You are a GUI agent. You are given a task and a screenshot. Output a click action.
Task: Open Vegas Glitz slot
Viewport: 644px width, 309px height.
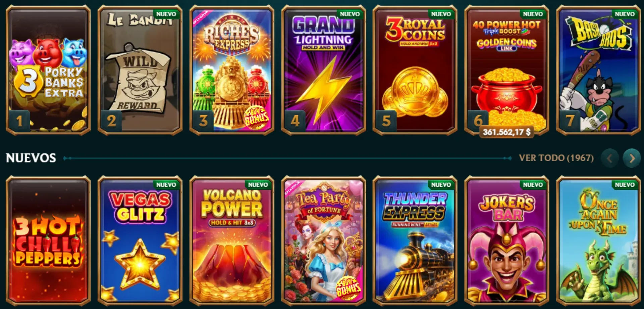tap(140, 240)
